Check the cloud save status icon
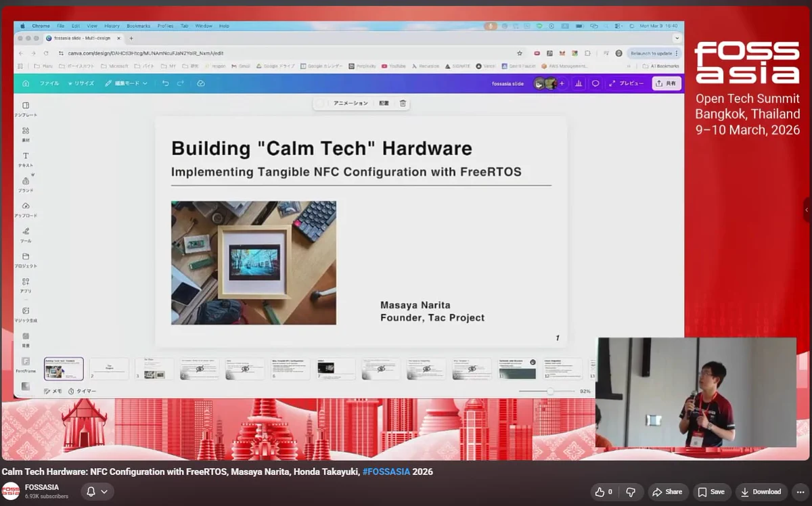This screenshot has width=812, height=506. click(x=201, y=83)
